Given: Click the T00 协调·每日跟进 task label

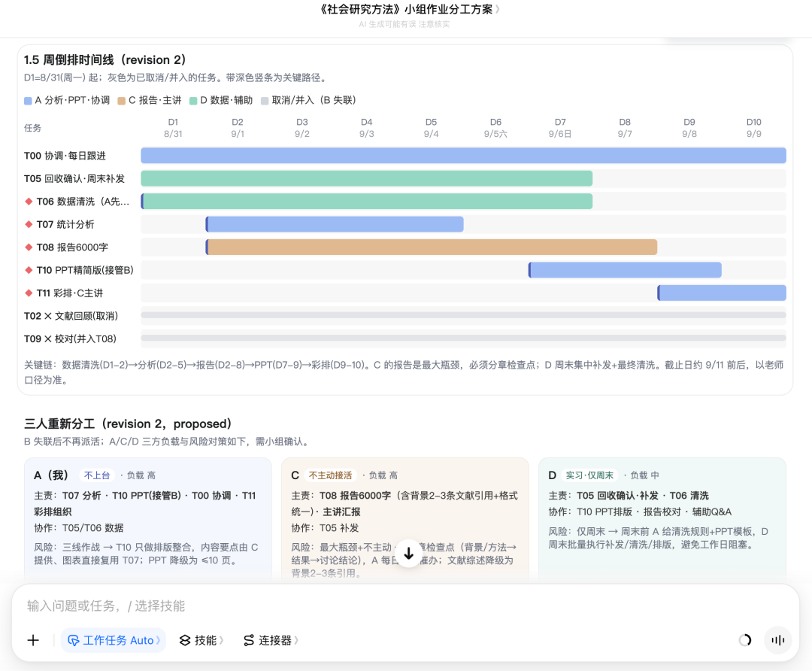Looking at the screenshot, I should tap(65, 156).
